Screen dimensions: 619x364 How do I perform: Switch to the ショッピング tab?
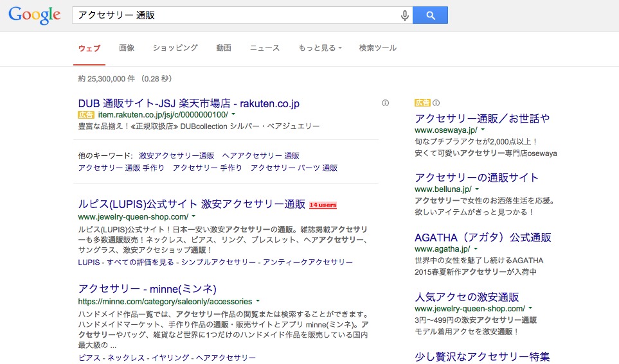click(175, 48)
